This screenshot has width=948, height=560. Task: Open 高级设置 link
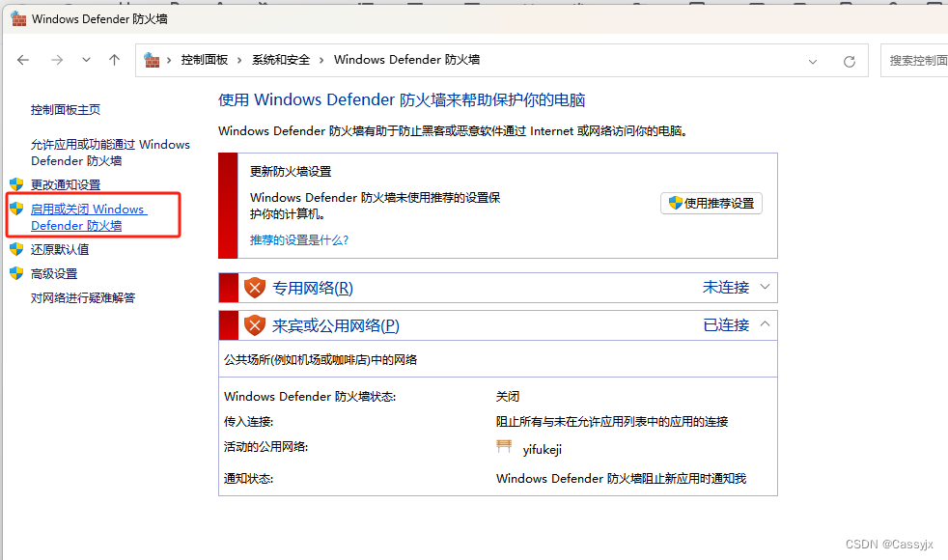[x=54, y=273]
